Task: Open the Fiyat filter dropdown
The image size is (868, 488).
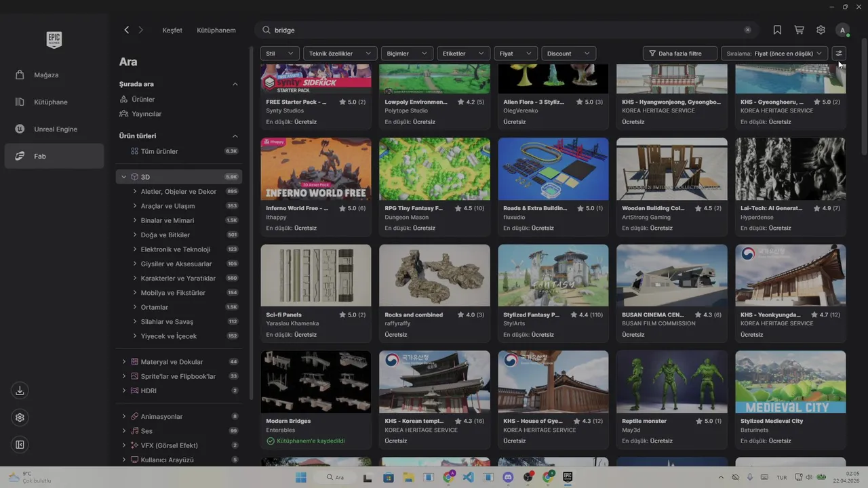Action: click(516, 54)
